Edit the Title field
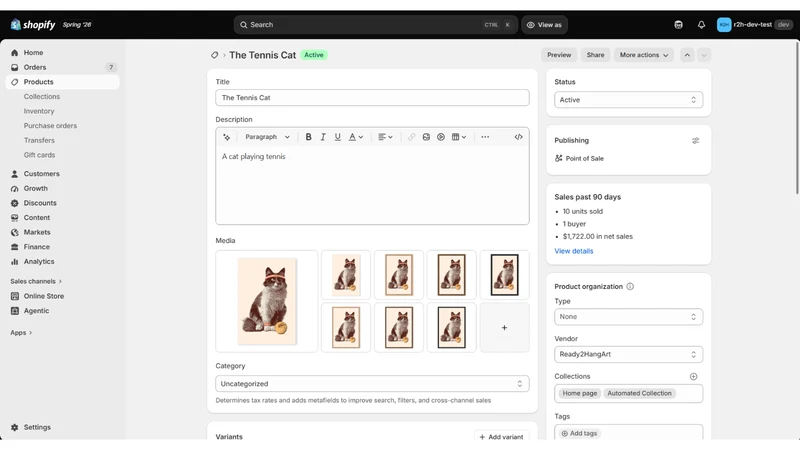 [x=372, y=97]
